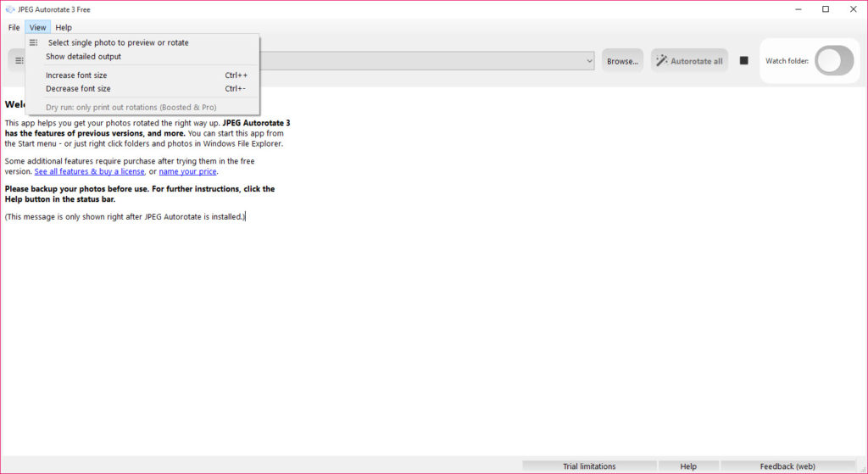The height and width of the screenshot is (474, 868).
Task: Open the File menu
Action: tap(14, 27)
